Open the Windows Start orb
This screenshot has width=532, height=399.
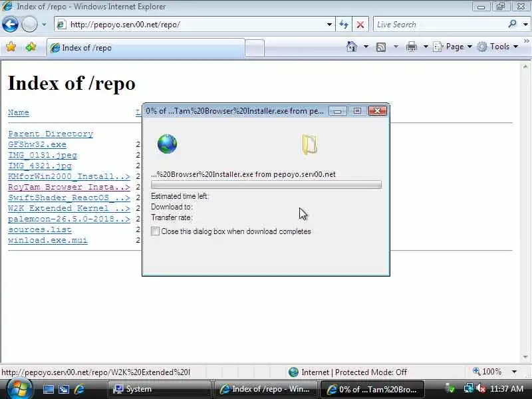19,389
